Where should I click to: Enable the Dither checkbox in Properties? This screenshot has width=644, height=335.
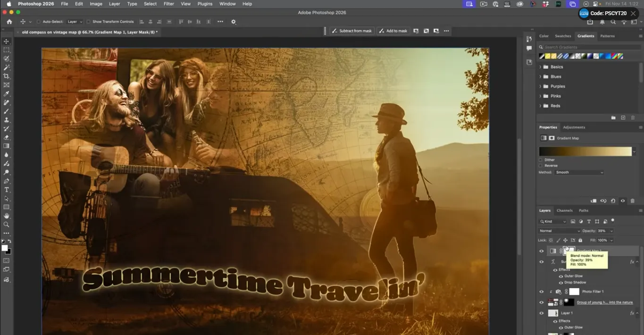coord(540,160)
